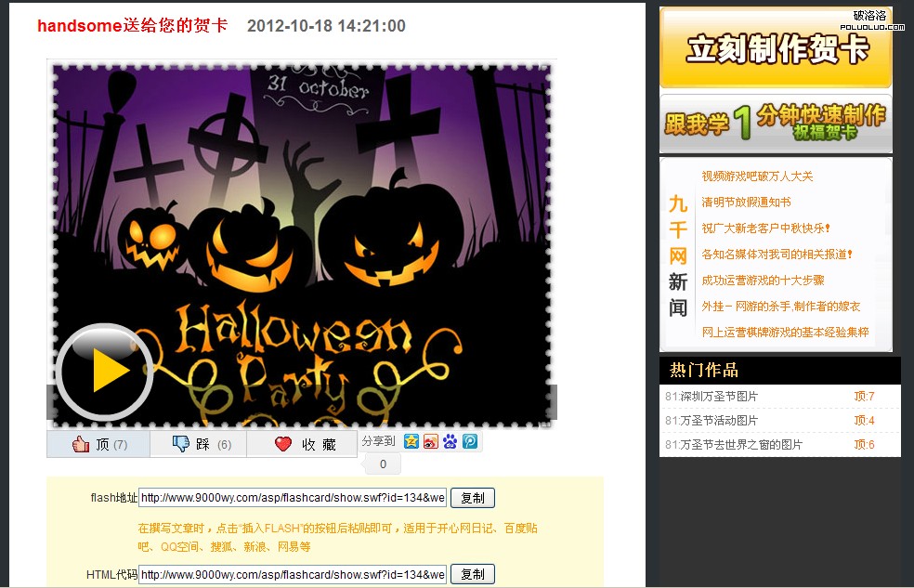
Task: Play the Halloween Party flash card
Action: (103, 372)
